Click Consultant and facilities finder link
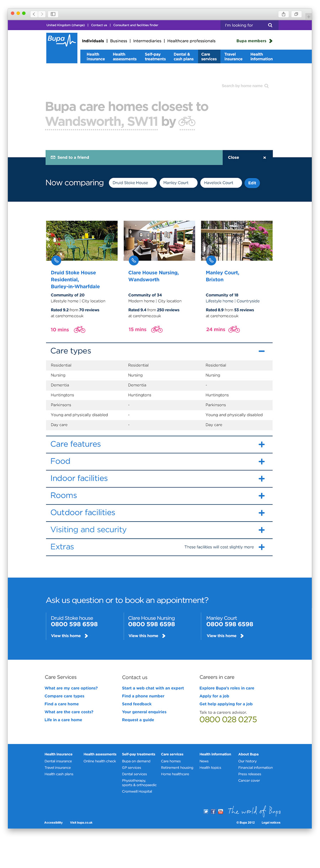 (x=136, y=25)
